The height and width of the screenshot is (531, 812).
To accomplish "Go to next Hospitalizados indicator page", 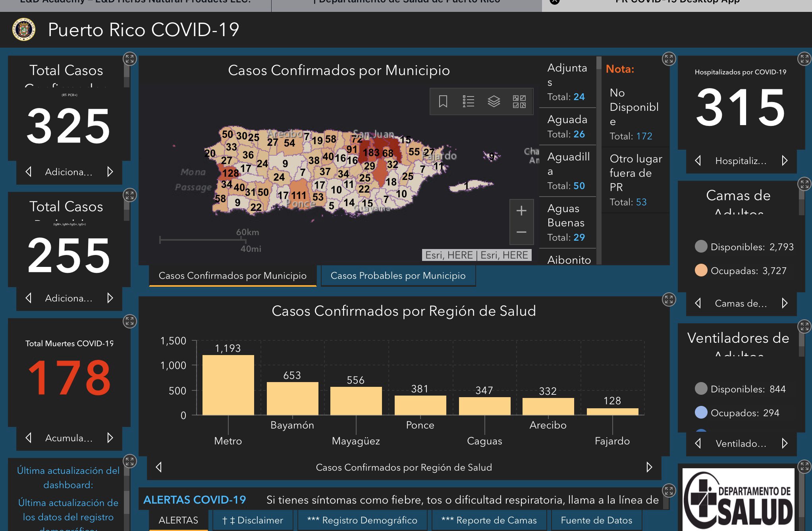I will (785, 160).
